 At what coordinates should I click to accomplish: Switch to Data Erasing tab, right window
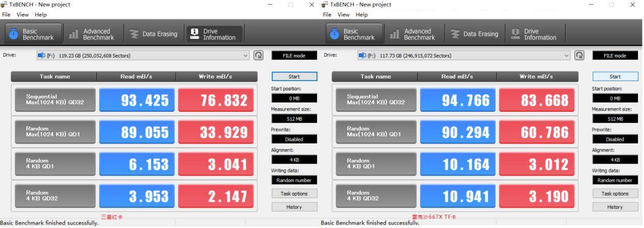tap(474, 34)
